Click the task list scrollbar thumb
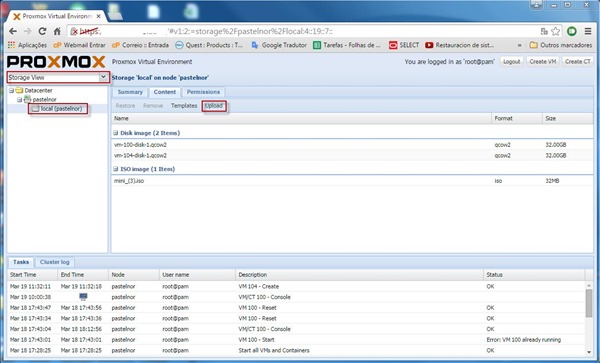Viewport: 600px width, 363px height. click(x=589, y=303)
